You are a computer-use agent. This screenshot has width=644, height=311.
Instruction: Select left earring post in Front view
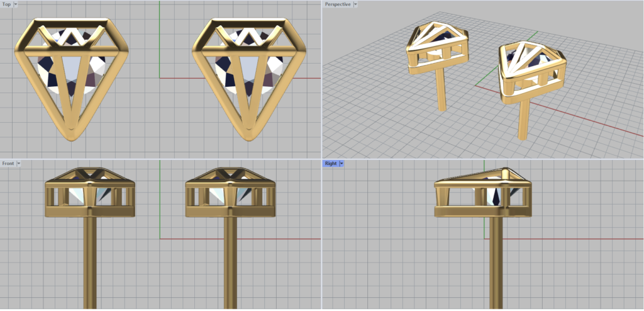[90, 264]
